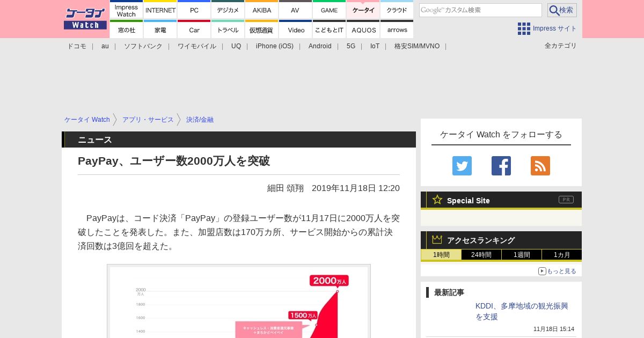The image size is (644, 338).
Task: Open the arrows nav tab
Action: pyautogui.click(x=397, y=30)
